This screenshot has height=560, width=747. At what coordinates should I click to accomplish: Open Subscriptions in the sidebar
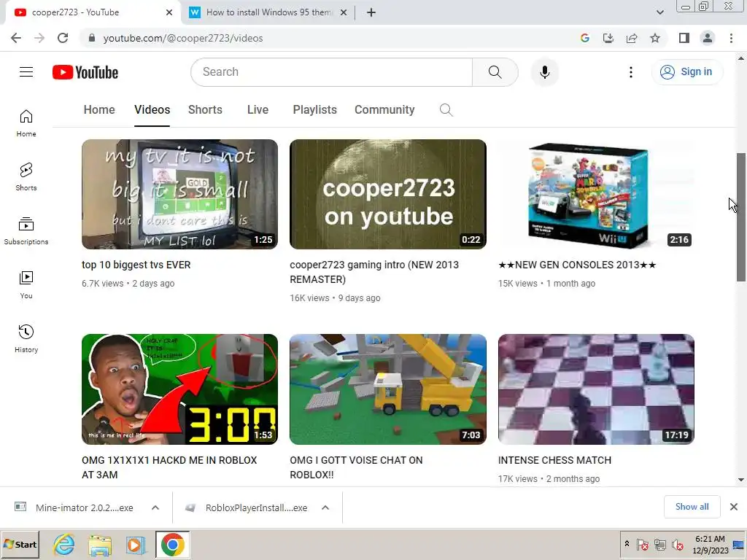click(26, 231)
